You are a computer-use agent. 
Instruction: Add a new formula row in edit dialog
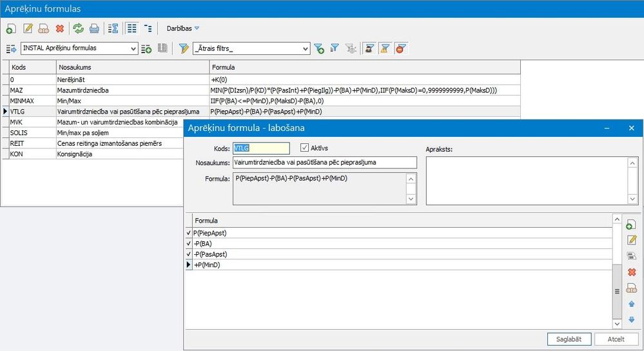pos(631,225)
